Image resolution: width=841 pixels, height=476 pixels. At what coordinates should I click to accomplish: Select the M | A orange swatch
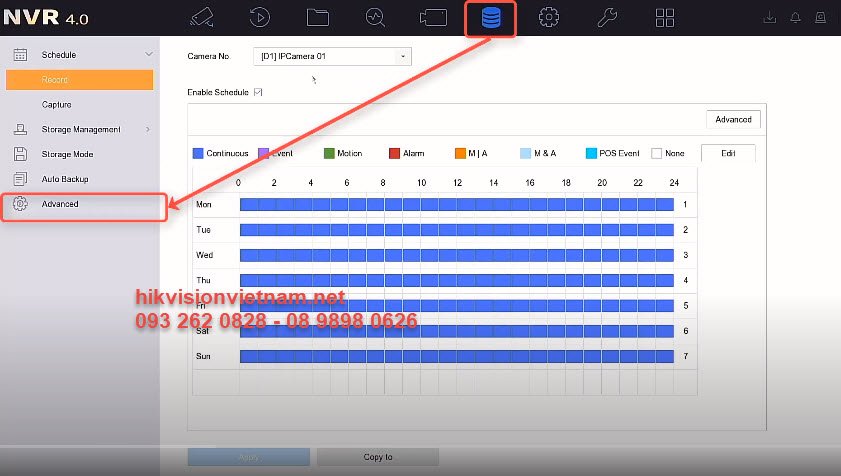(460, 153)
